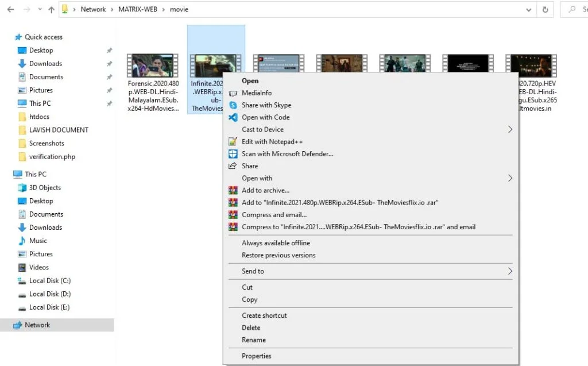Viewport: 588px width, 366px height.
Task: Choose Compress to .rar and email
Action: click(x=358, y=227)
